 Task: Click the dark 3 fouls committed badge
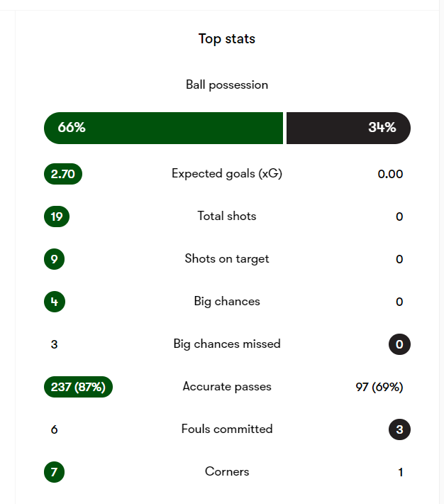[399, 429]
